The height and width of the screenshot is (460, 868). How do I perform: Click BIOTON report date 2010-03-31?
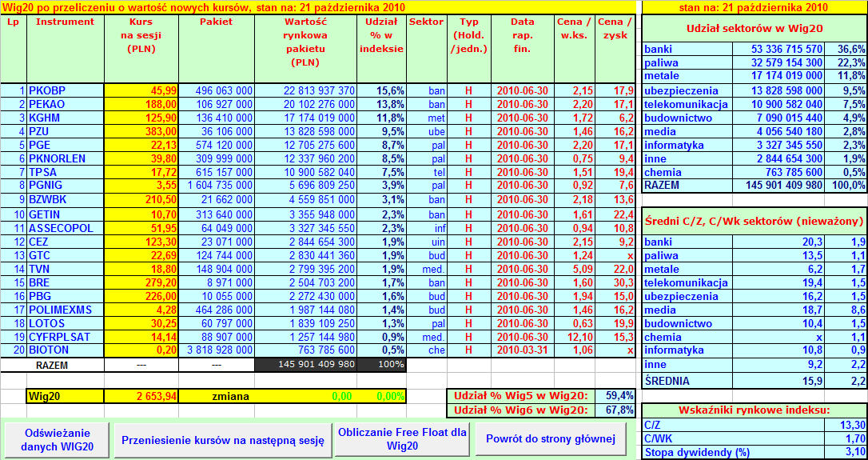coord(523,350)
